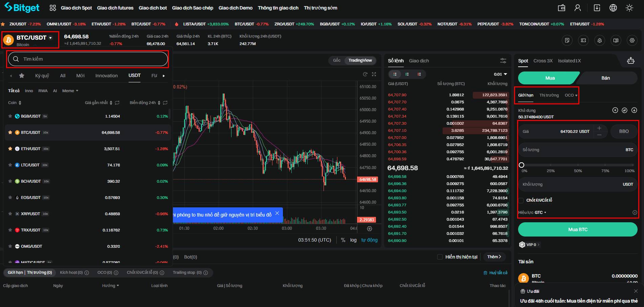Viewport: 644px width, 307px height.
Task: Open the wallet assets icon in header
Action: tap(561, 8)
